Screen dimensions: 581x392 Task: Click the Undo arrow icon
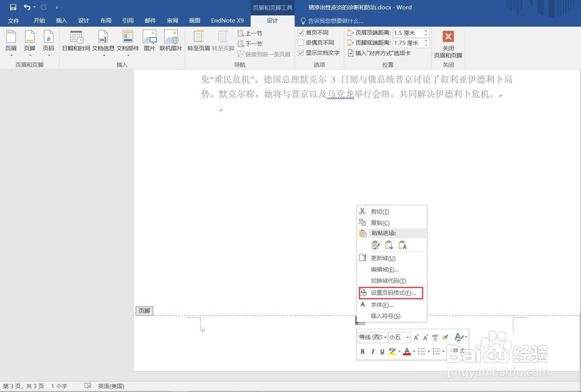pyautogui.click(x=27, y=7)
